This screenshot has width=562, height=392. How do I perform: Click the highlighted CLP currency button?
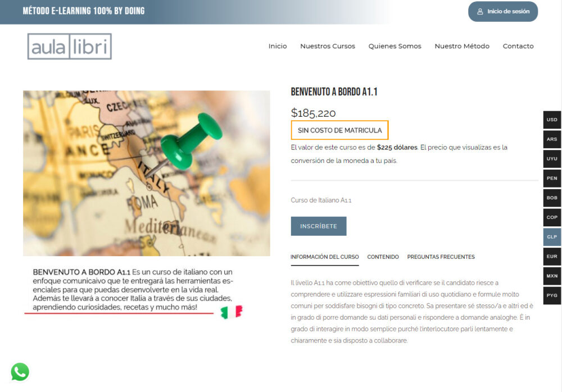[x=552, y=237]
